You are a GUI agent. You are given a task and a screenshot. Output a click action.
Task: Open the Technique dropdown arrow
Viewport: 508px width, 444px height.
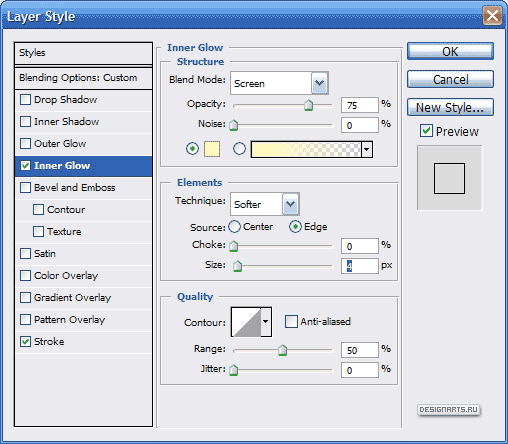point(291,204)
